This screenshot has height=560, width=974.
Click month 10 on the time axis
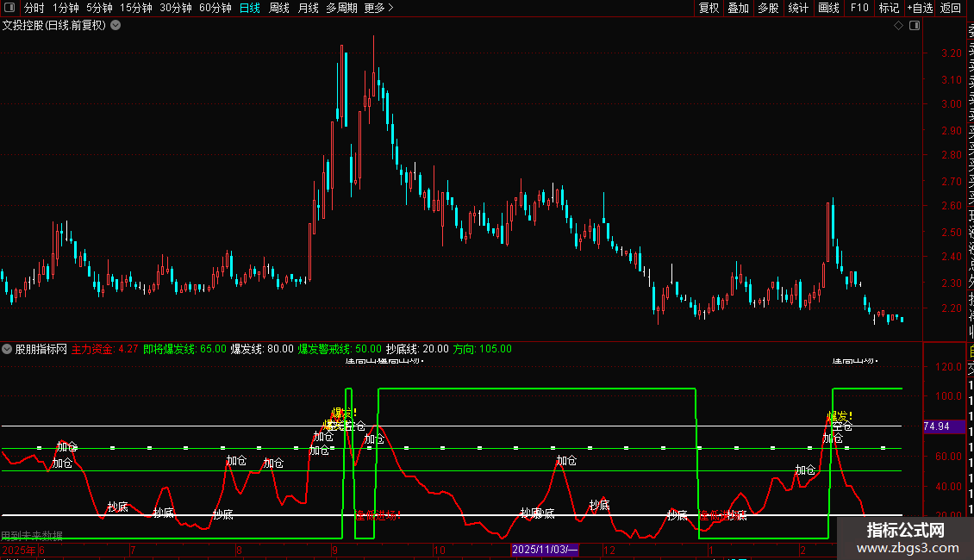(440, 550)
